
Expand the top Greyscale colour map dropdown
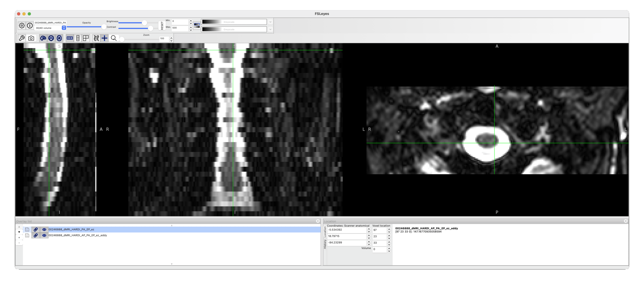click(x=270, y=22)
